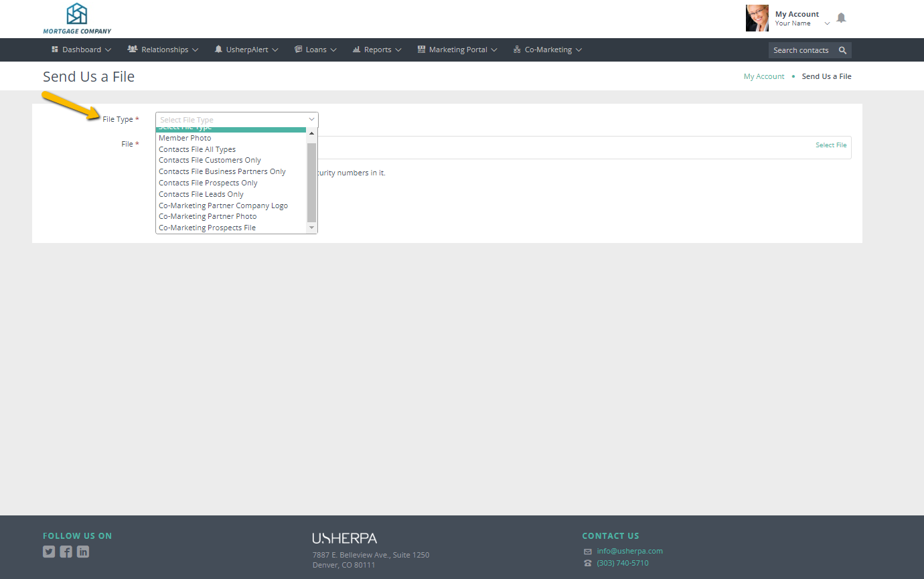924x579 pixels.
Task: Click the USHERPA footer logo
Action: 344,538
